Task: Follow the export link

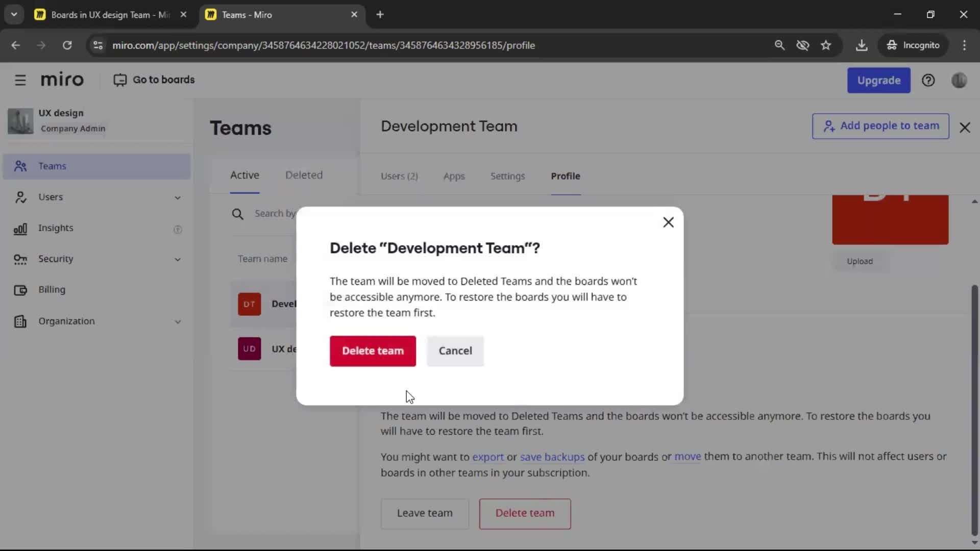Action: pyautogui.click(x=487, y=457)
